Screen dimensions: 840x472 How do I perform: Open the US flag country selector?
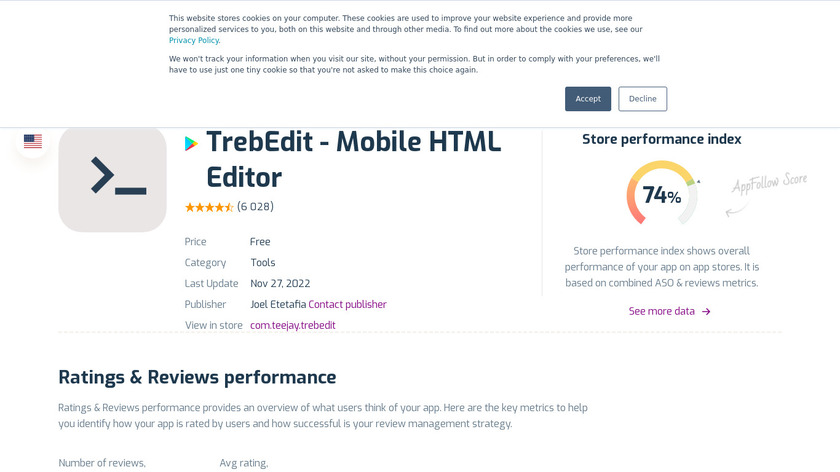(x=33, y=141)
